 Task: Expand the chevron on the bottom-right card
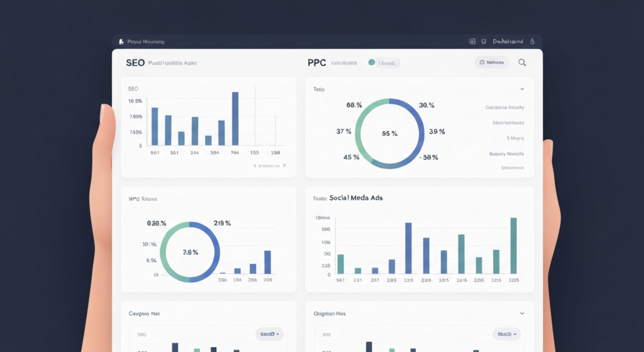[x=522, y=314]
